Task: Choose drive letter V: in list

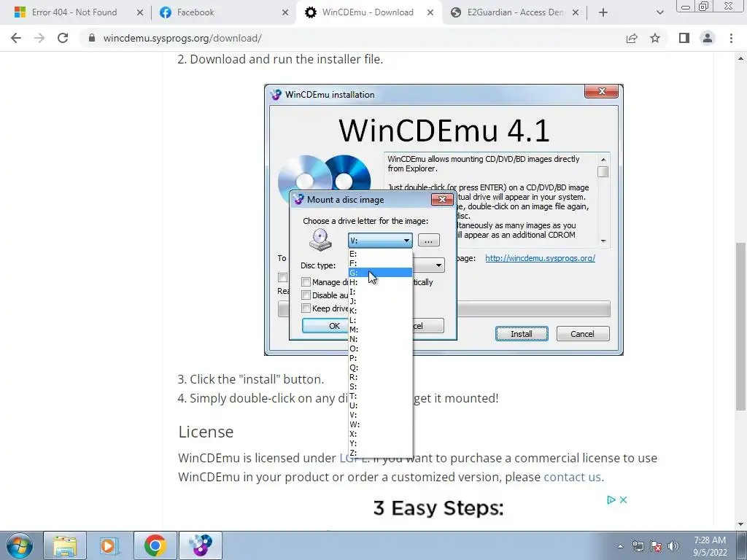Action: (380, 415)
